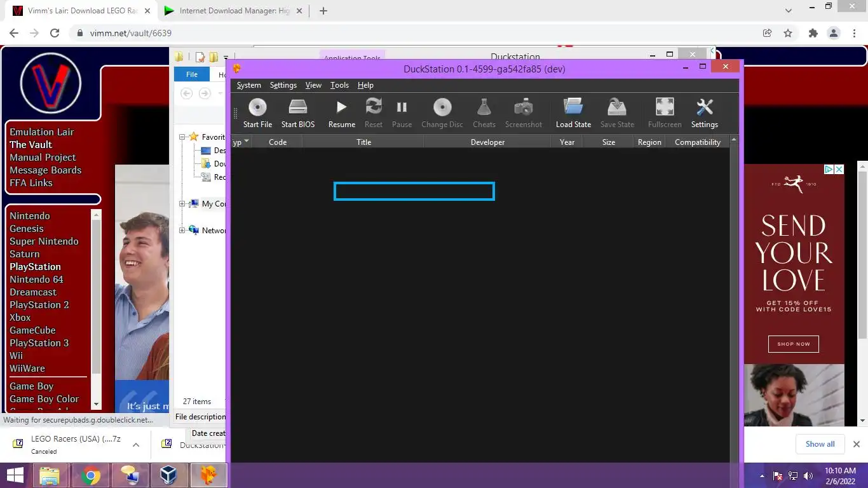
Task: Sort game list by Compatibility column
Action: (698, 142)
